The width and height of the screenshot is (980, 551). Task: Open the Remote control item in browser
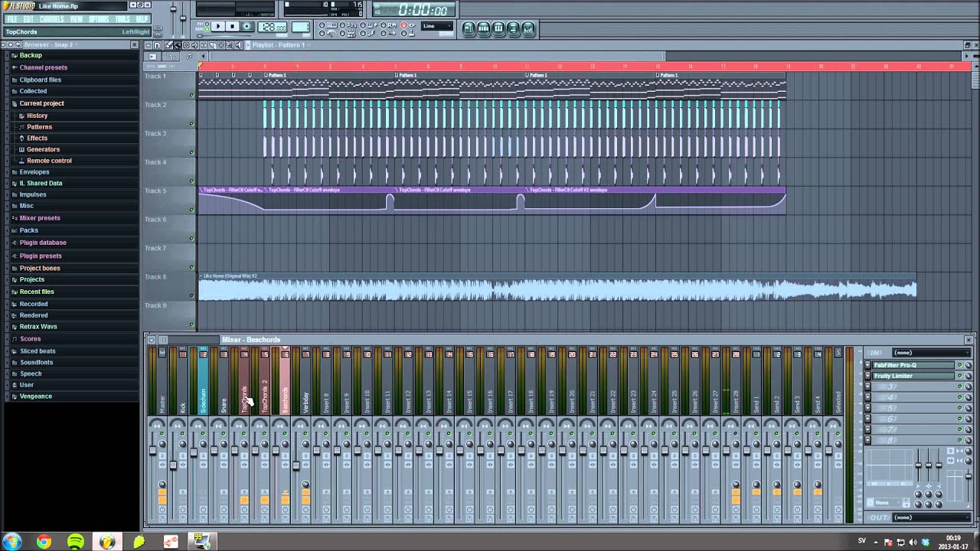(x=49, y=161)
